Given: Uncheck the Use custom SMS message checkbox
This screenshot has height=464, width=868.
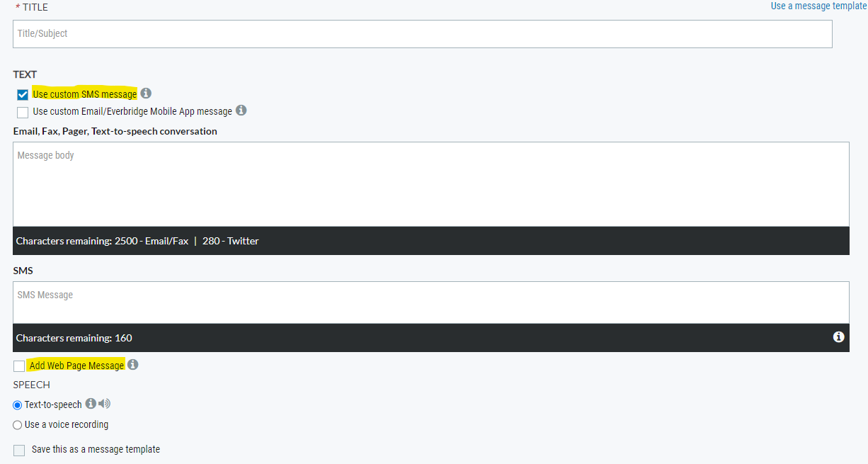Looking at the screenshot, I should point(23,95).
